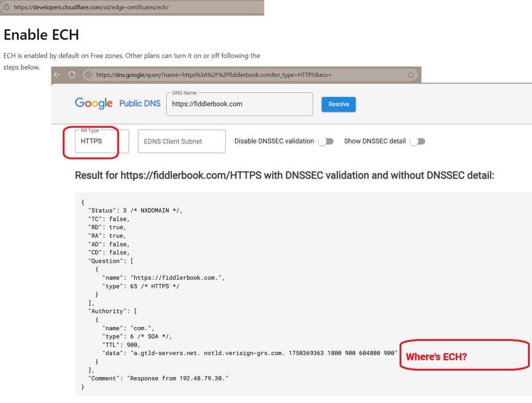Screen dimensions: 532x403
Task: Bookmark the dns.google page with the star icon
Action: 411,75
